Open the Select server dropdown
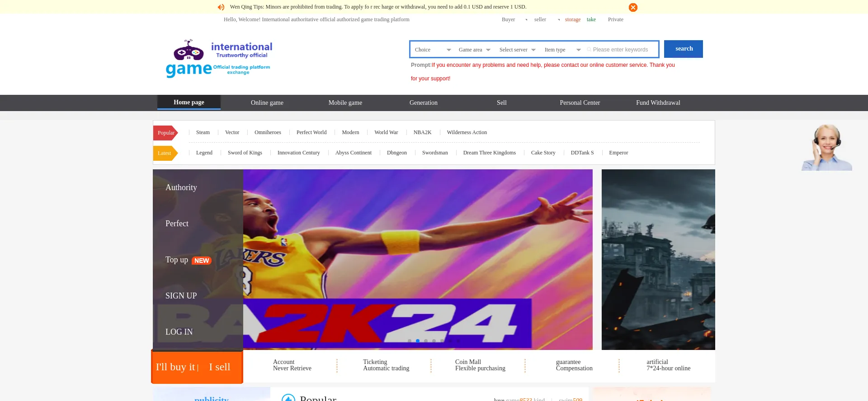Viewport: 868px width, 401px height. coord(518,50)
